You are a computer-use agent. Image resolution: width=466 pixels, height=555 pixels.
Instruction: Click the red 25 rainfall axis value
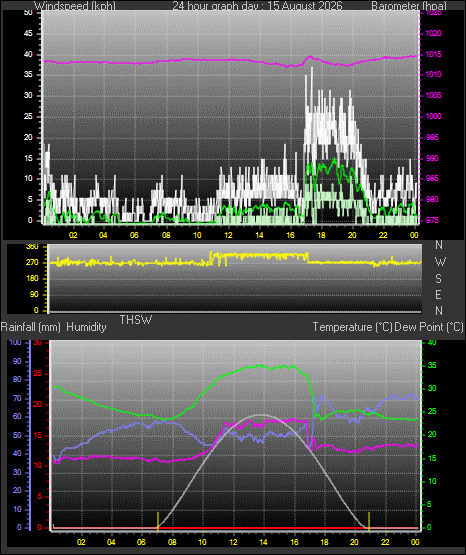(x=38, y=373)
